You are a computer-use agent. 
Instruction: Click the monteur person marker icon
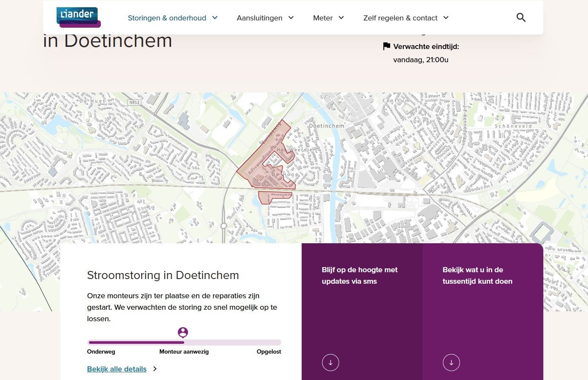coord(183,332)
